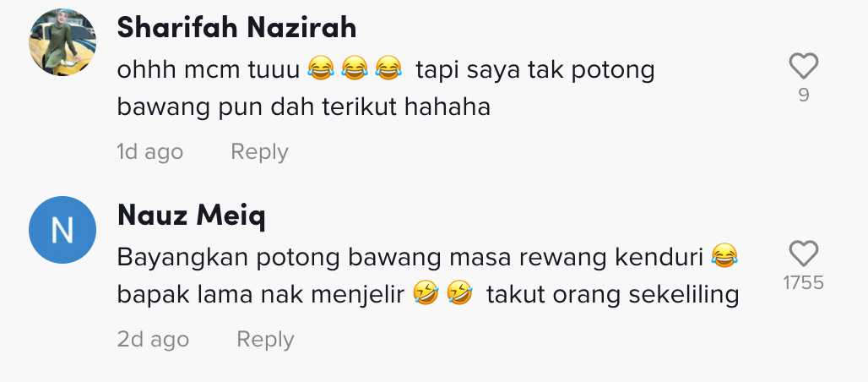Click the '2d ago' timestamp

coord(153,339)
